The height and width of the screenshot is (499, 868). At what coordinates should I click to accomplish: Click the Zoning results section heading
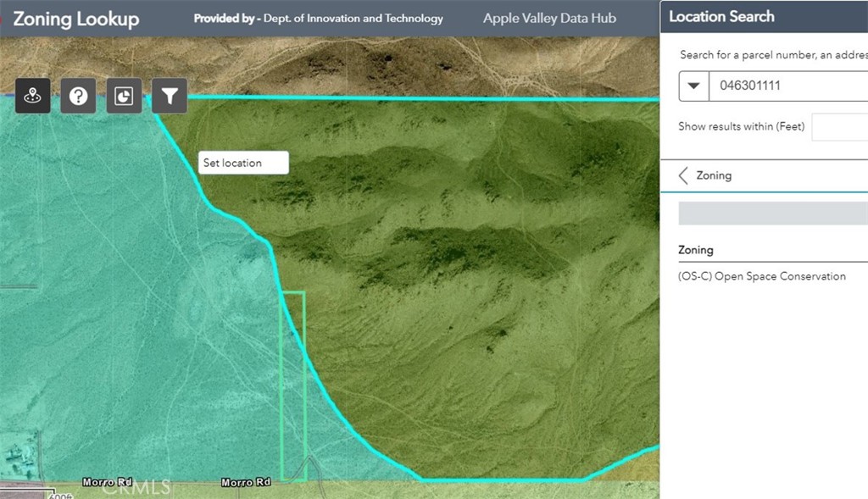point(696,250)
